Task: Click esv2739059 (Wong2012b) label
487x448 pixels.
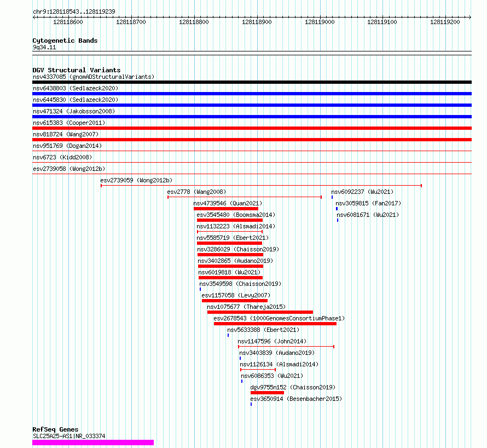Action: [136, 180]
